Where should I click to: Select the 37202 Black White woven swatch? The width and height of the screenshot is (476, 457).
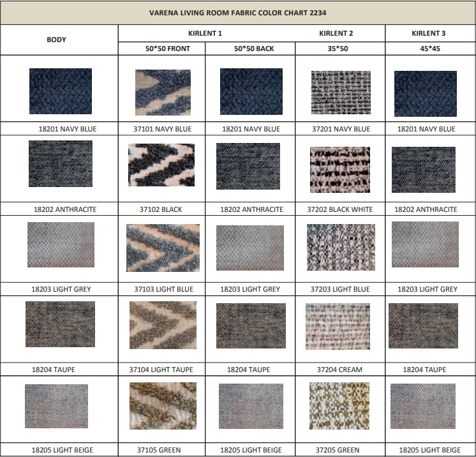[340, 170]
